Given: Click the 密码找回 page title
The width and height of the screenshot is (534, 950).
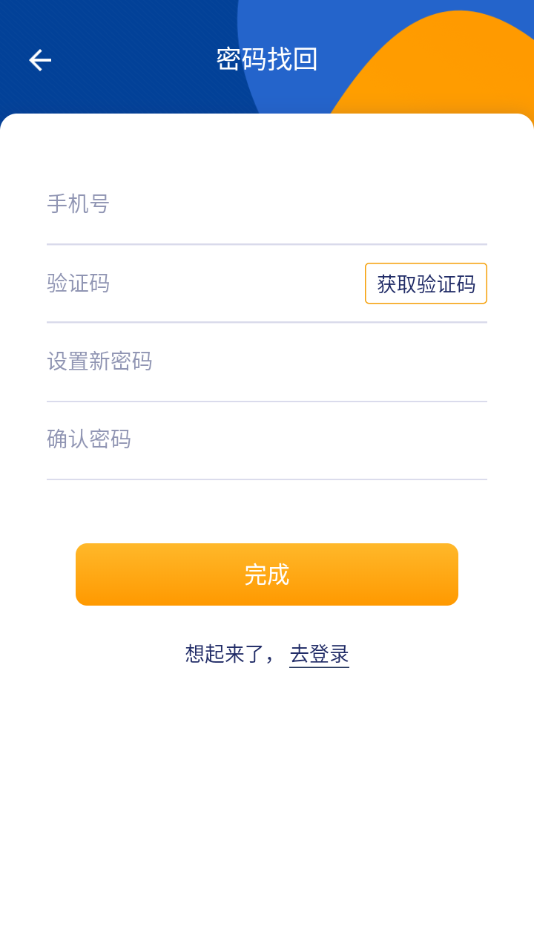Looking at the screenshot, I should (267, 59).
